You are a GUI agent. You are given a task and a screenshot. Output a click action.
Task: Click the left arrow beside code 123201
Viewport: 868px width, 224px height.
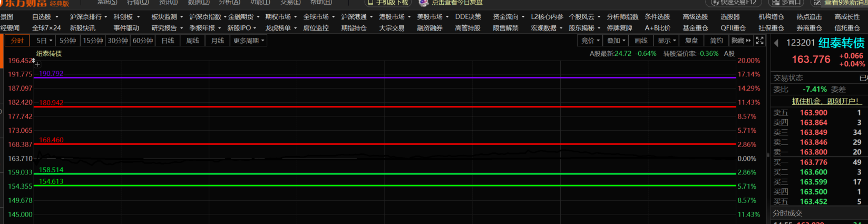776,43
